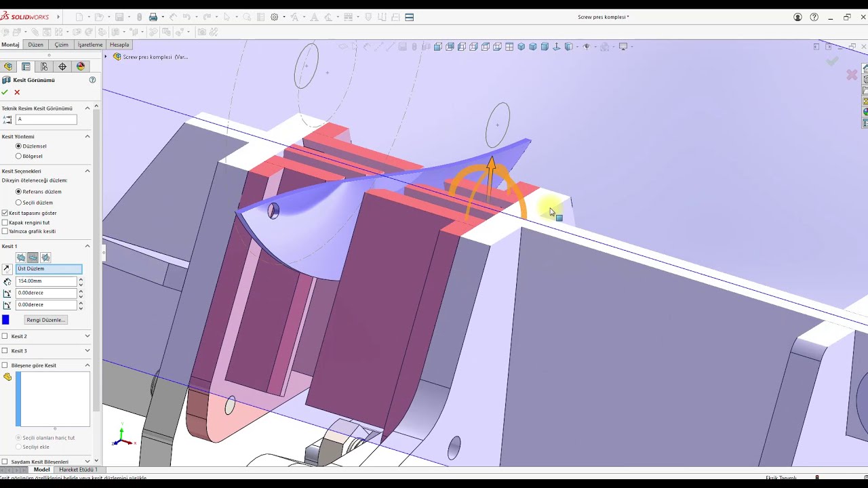
Task: Click the New document icon
Action: click(x=79, y=17)
